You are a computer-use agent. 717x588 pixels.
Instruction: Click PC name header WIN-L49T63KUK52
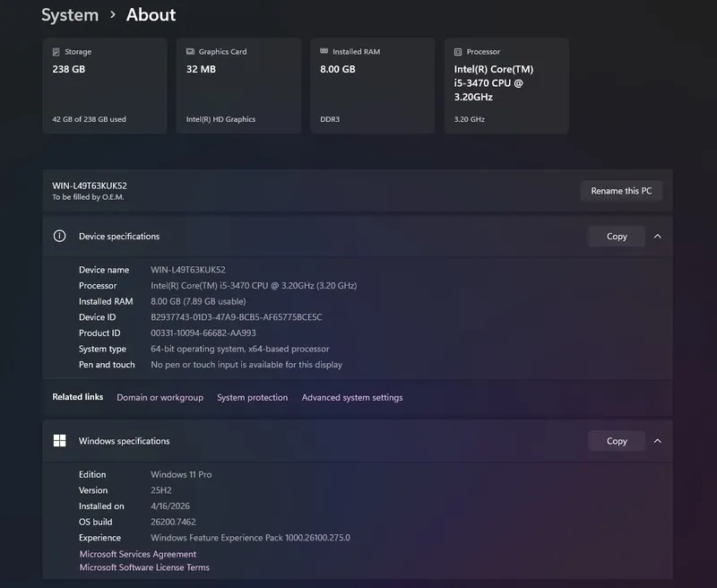[x=90, y=186]
